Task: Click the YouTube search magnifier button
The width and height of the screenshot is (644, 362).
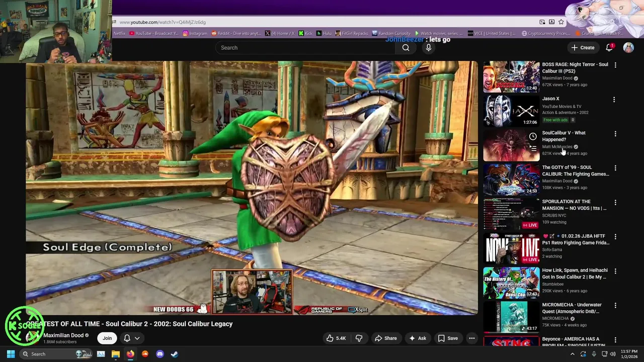Action: click(406, 48)
